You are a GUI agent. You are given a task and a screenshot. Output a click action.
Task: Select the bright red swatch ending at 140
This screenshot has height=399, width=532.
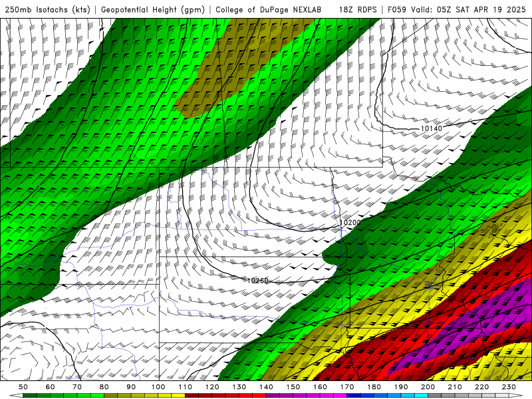point(259,395)
